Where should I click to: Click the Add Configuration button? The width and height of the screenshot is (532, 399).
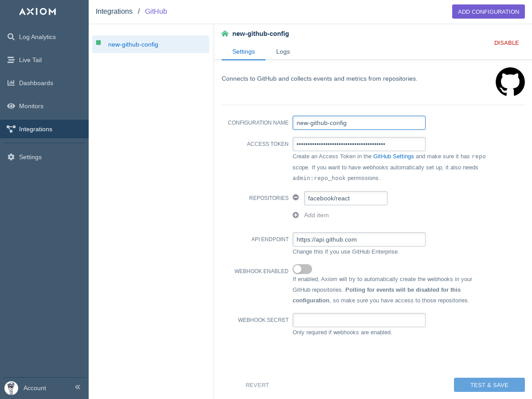[x=488, y=12]
